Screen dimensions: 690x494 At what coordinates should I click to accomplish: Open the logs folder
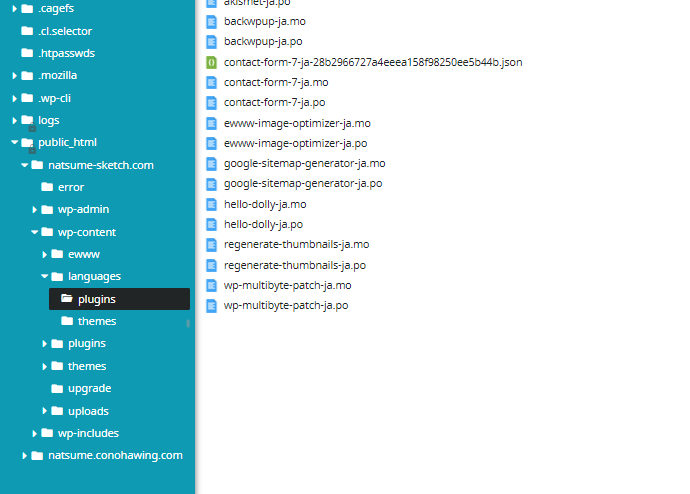pos(40,120)
